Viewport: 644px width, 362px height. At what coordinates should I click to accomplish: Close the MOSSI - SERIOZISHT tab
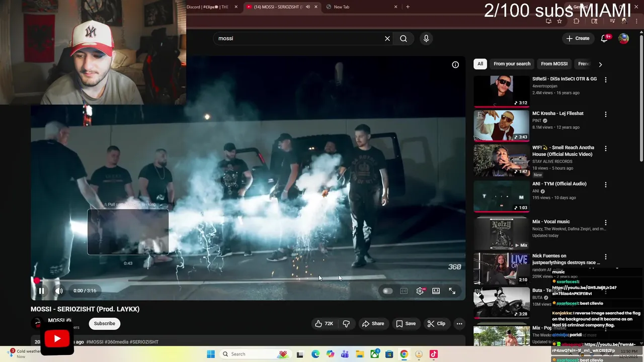[316, 7]
